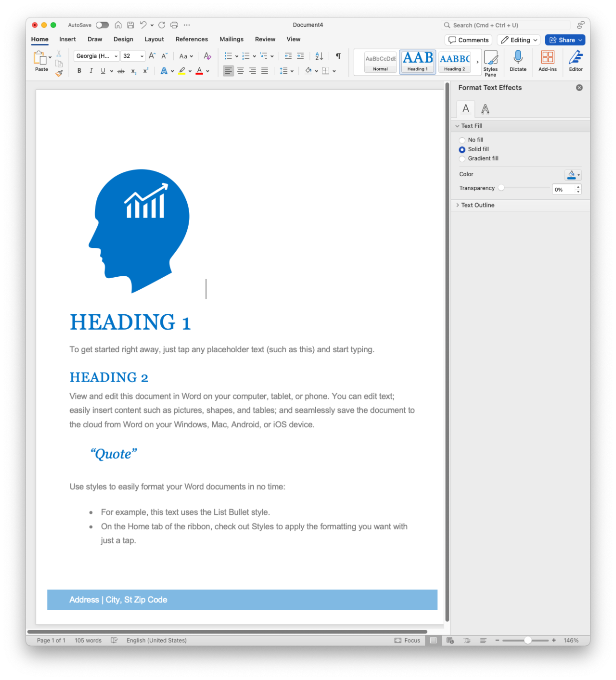616x680 pixels.
Task: Center align the paragraph
Action: [x=240, y=71]
